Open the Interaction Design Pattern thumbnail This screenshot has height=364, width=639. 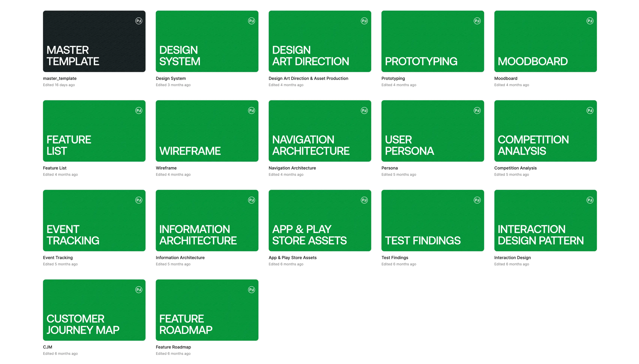coord(545,221)
